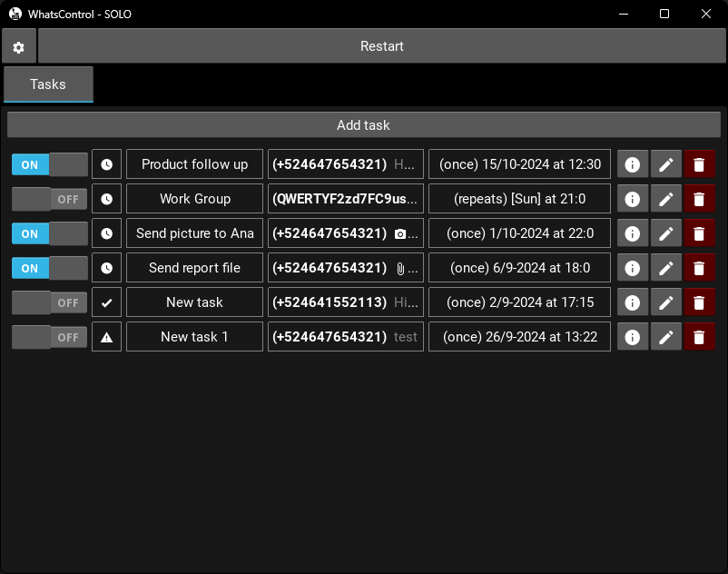The width and height of the screenshot is (728, 574).
Task: Show info for Product follow up task
Action: coord(633,164)
